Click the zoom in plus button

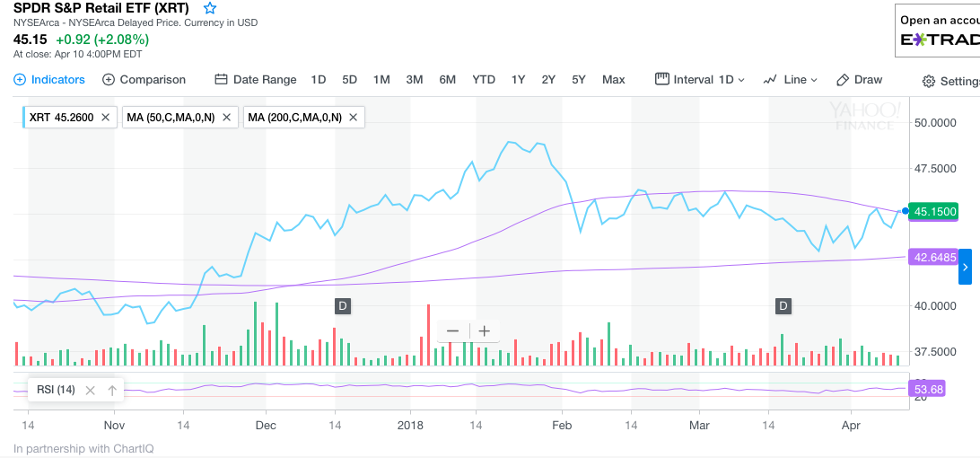click(485, 330)
